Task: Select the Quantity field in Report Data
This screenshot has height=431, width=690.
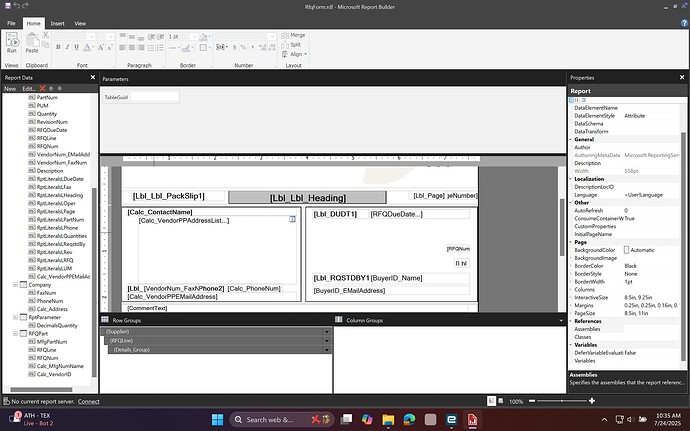Action: click(x=47, y=114)
